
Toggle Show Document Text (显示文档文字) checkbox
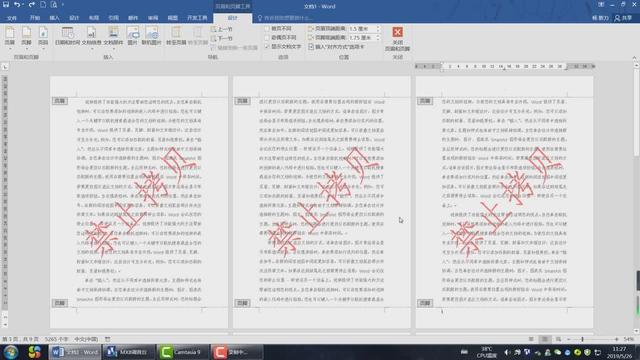point(267,47)
